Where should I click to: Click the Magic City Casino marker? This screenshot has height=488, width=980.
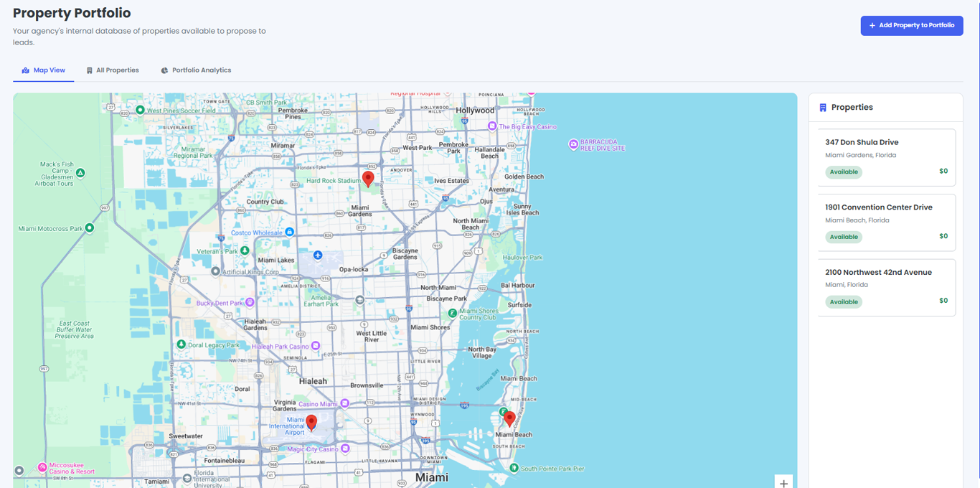(345, 449)
